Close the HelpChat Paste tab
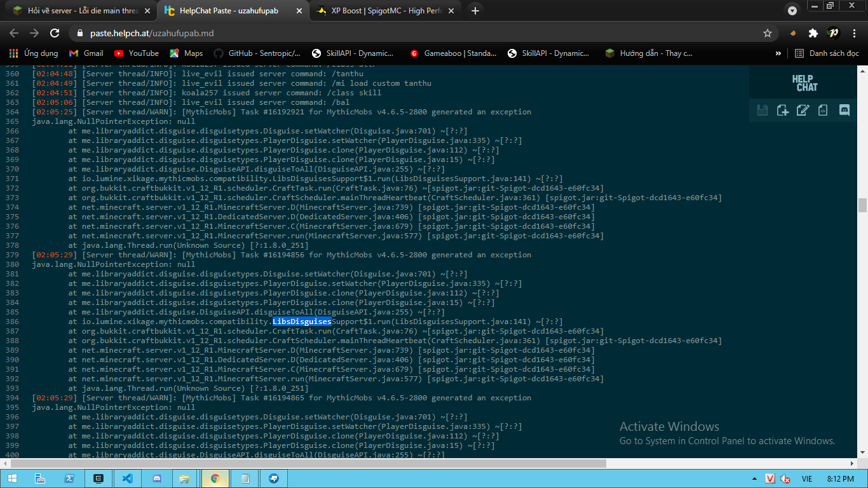868x488 pixels. [298, 11]
